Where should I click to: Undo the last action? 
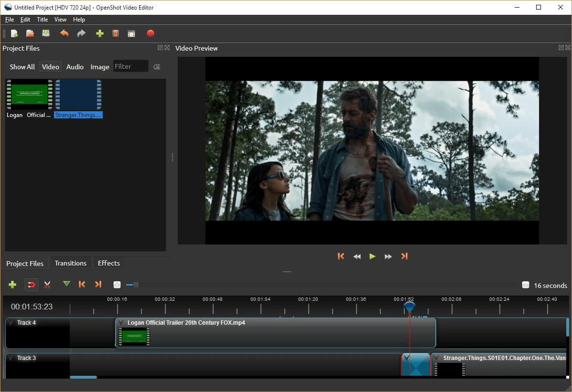click(64, 33)
